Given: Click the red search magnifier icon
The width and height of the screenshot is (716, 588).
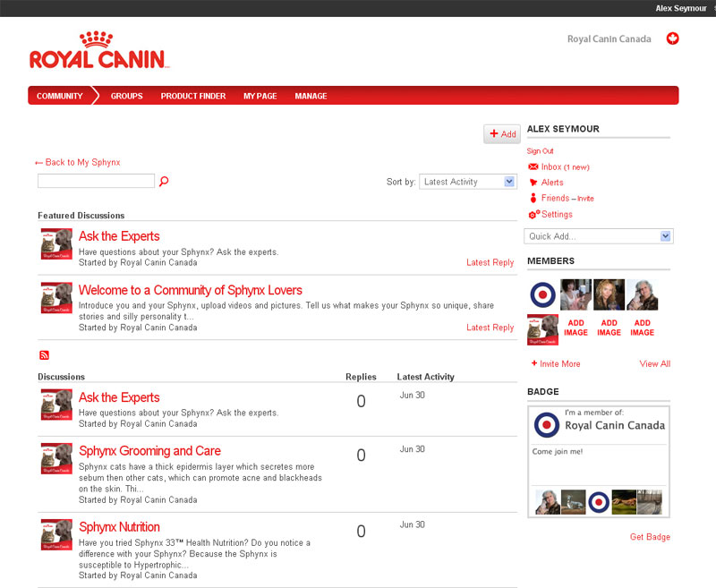Looking at the screenshot, I should coord(164,182).
